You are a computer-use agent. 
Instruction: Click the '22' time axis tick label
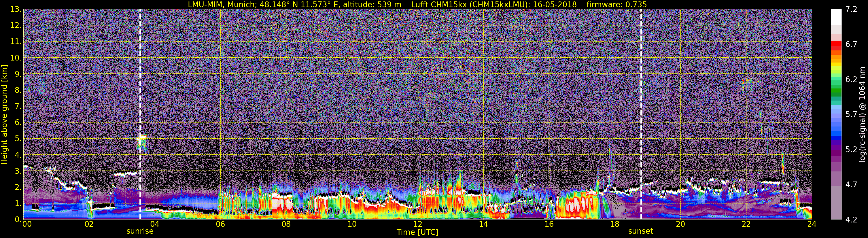(746, 224)
